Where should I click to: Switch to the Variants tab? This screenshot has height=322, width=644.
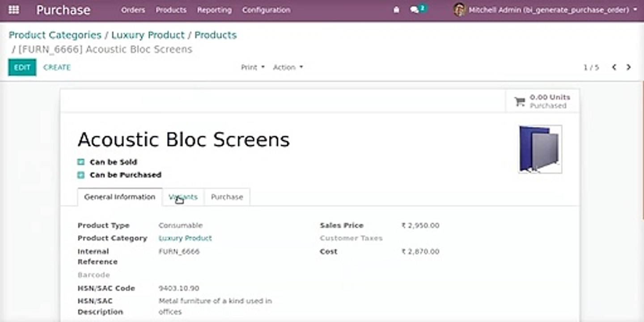(x=183, y=197)
